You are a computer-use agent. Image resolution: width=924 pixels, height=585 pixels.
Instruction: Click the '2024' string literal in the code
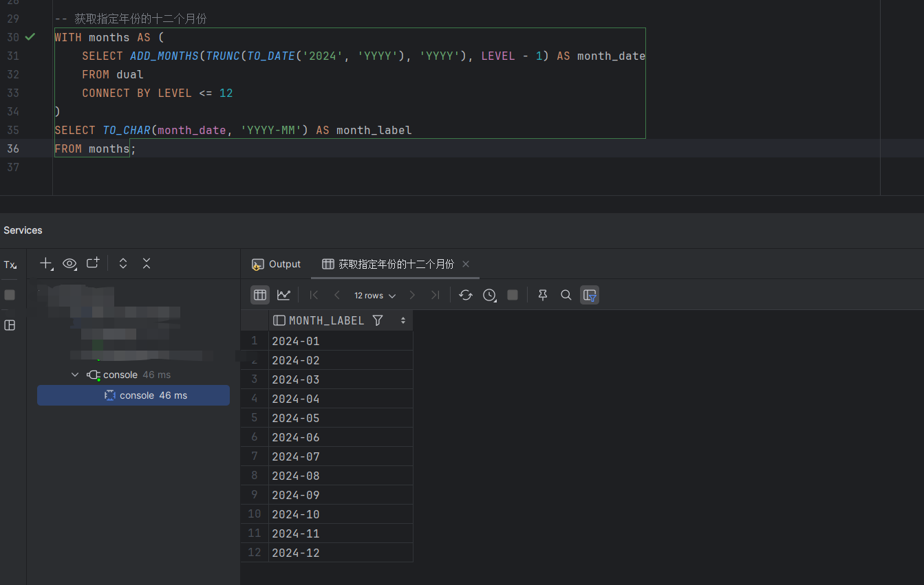coord(323,56)
